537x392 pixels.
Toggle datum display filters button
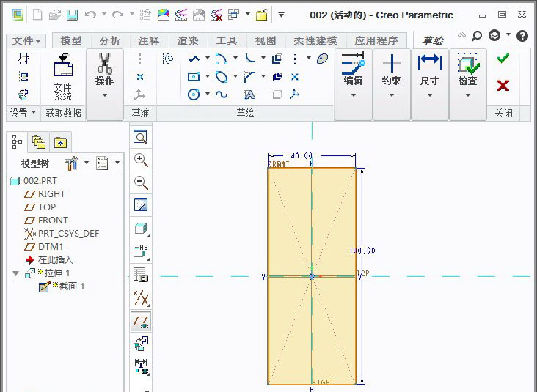141,297
